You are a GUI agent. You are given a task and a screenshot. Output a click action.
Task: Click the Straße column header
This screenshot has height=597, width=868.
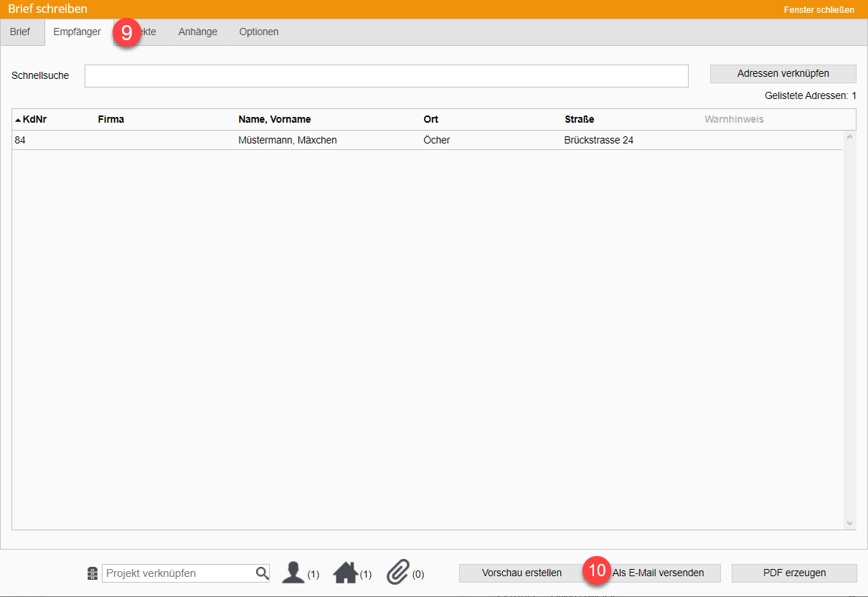[579, 119]
